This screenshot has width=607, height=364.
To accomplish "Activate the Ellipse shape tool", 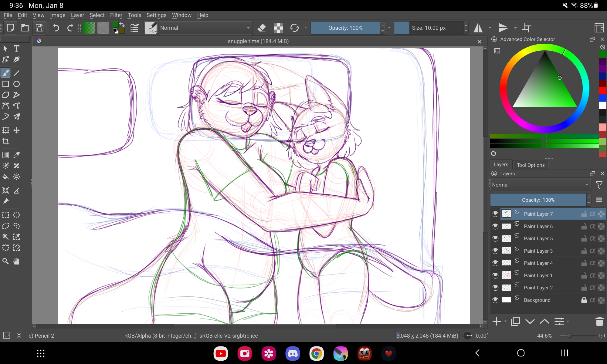I will (x=16, y=84).
